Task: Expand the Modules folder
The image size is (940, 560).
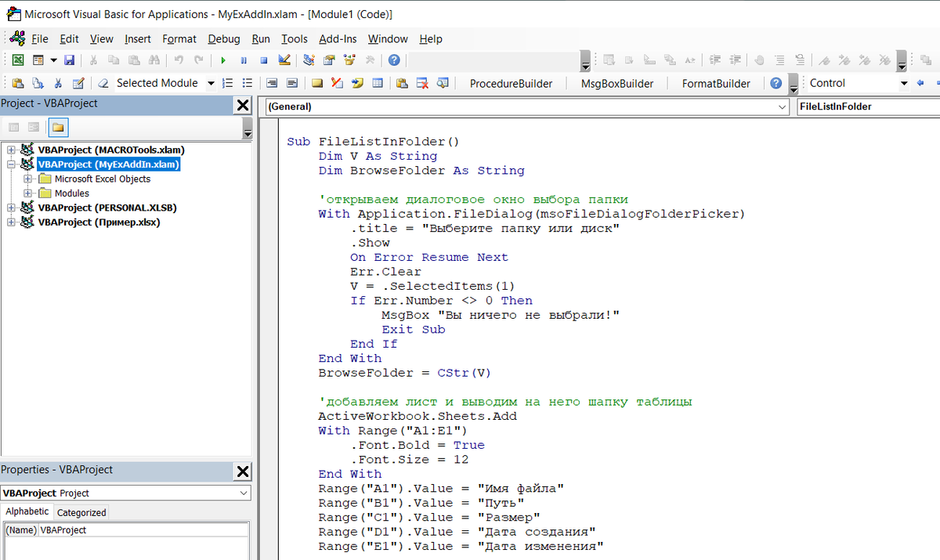Action: (28, 193)
